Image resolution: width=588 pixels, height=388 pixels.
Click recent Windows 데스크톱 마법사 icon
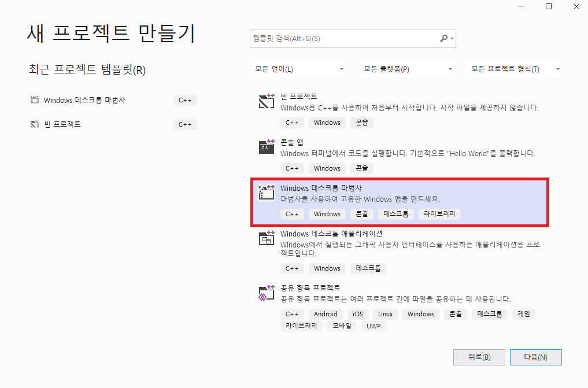(x=35, y=100)
